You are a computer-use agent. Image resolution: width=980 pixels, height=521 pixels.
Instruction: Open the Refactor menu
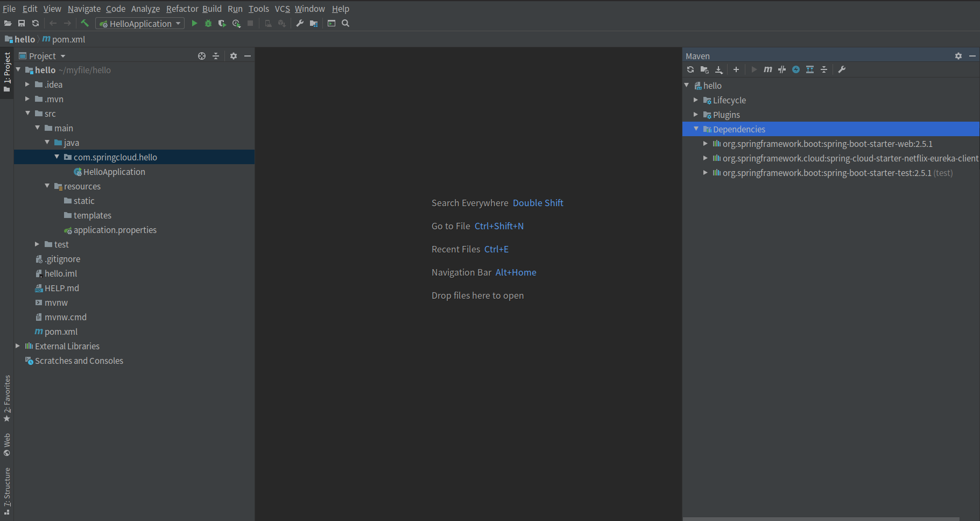pos(182,9)
